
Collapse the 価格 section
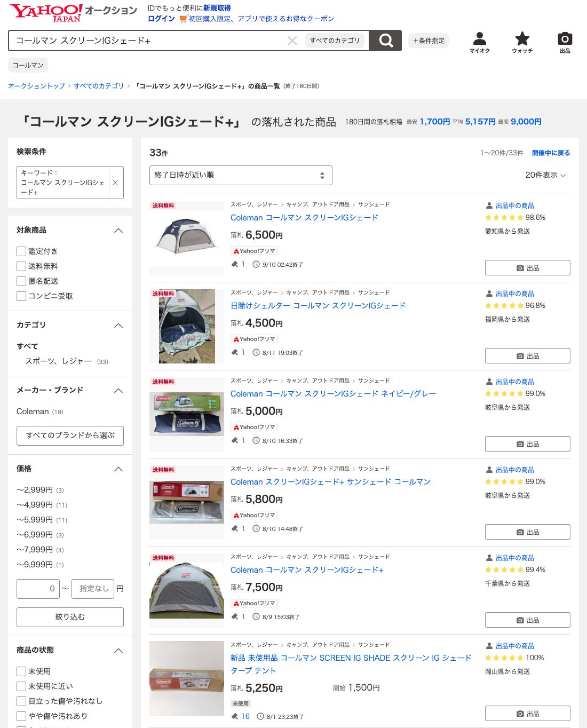[118, 469]
